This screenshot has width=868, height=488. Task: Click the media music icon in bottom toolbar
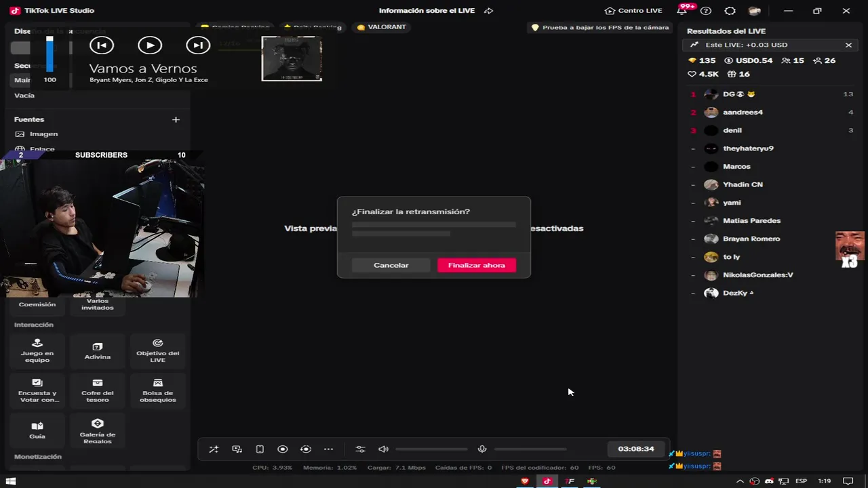click(237, 449)
